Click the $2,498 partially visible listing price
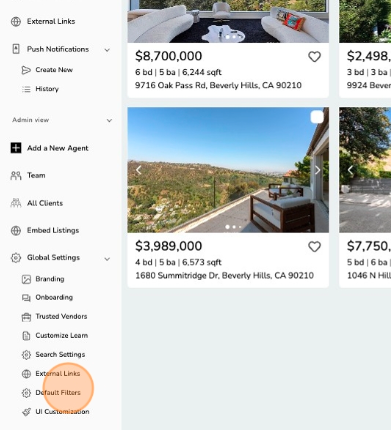 coord(369,56)
